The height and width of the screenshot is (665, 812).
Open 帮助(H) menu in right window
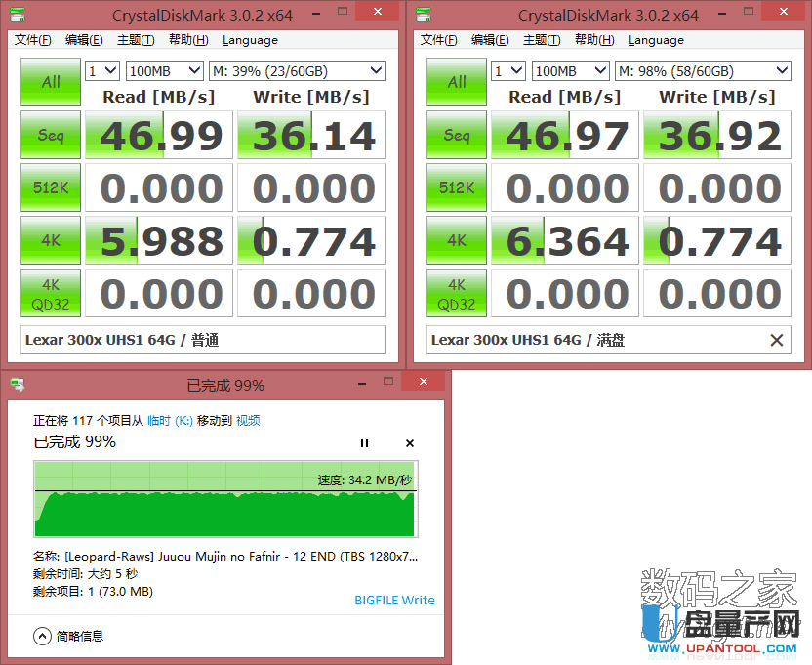pos(592,40)
